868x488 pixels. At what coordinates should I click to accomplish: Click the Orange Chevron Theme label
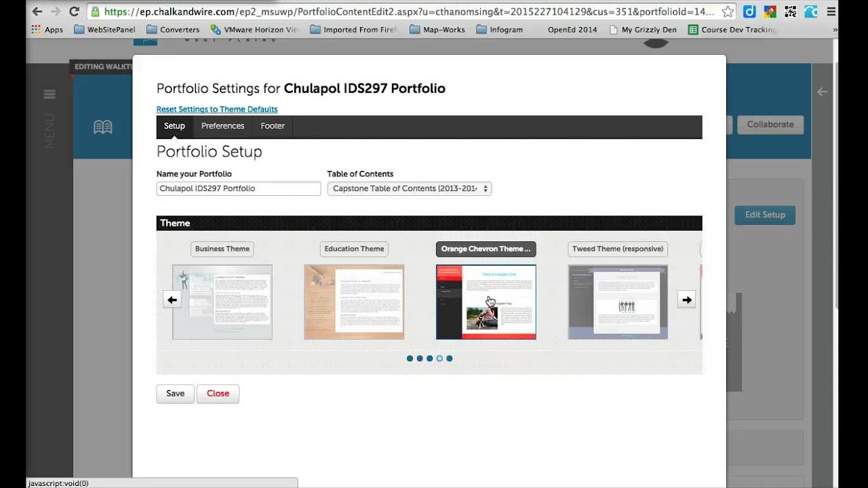tap(486, 249)
